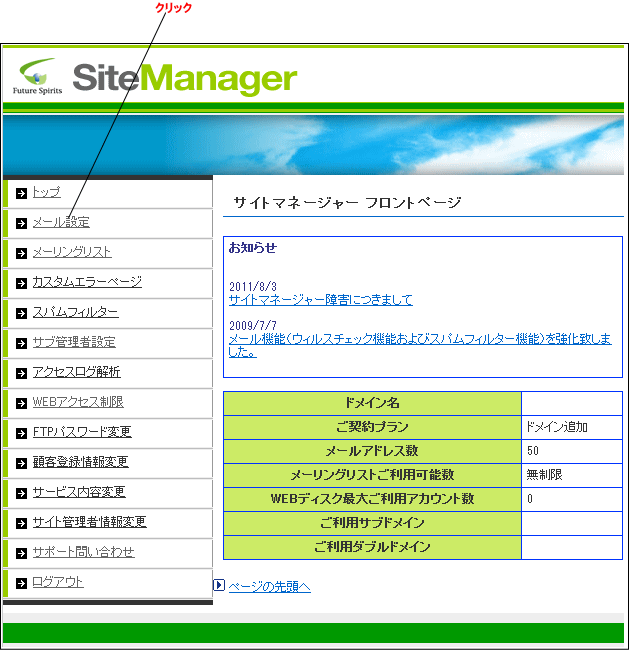Click ドメイン名 table header cell
The image size is (629, 650).
pyautogui.click(x=372, y=403)
